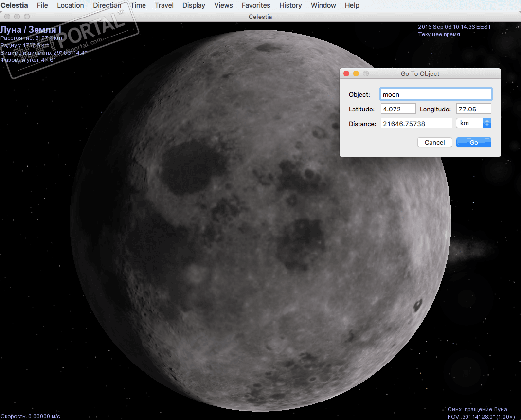521x420 pixels.
Task: Click into the Latitude input field
Action: (398, 109)
